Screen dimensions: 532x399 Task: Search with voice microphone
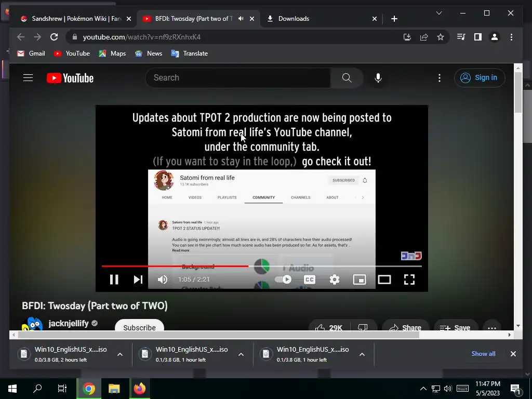point(378,78)
